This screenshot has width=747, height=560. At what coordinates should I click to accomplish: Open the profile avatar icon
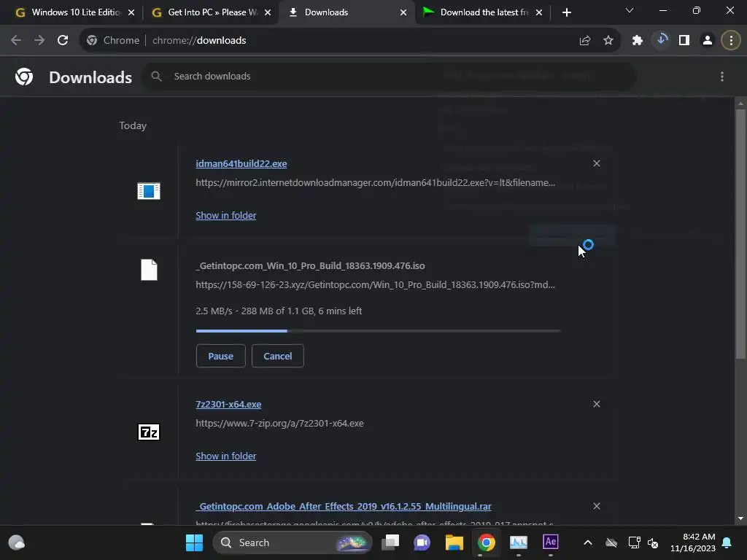(x=708, y=41)
